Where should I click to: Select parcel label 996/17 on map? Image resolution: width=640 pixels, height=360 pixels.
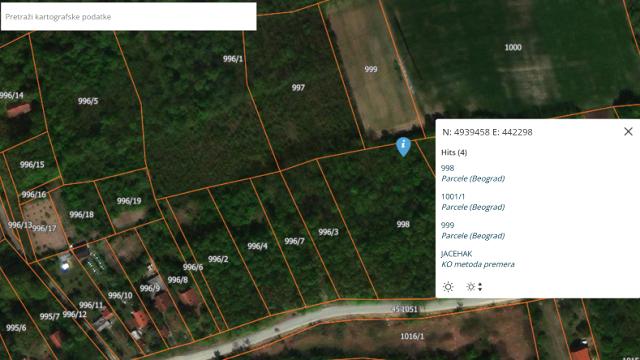pos(44,228)
